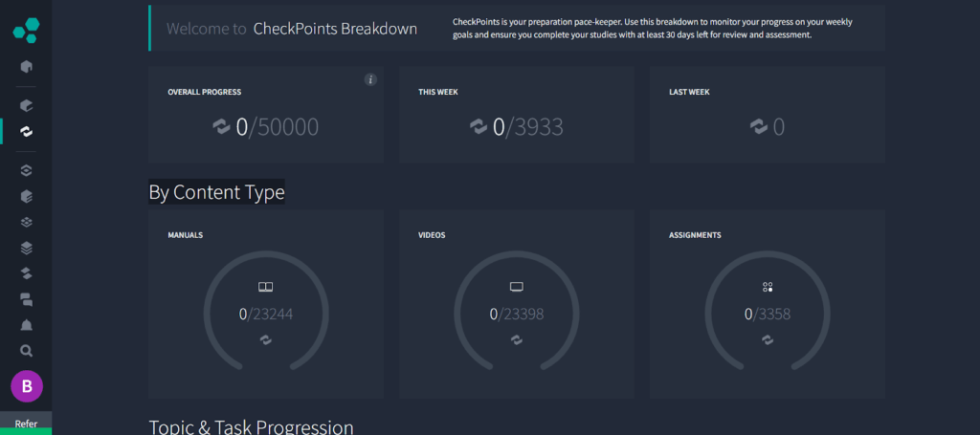Open the dotted stacked-layers sidebar icon
Viewport: 980px width, 435px height.
[26, 222]
